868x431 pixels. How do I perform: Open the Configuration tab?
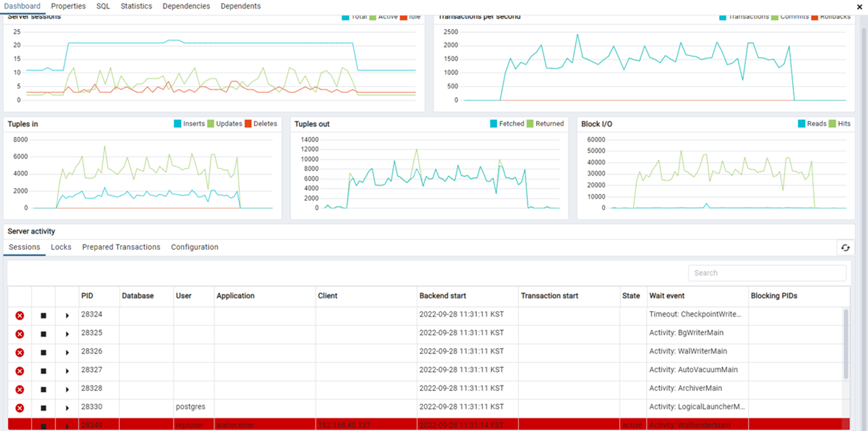[194, 247]
